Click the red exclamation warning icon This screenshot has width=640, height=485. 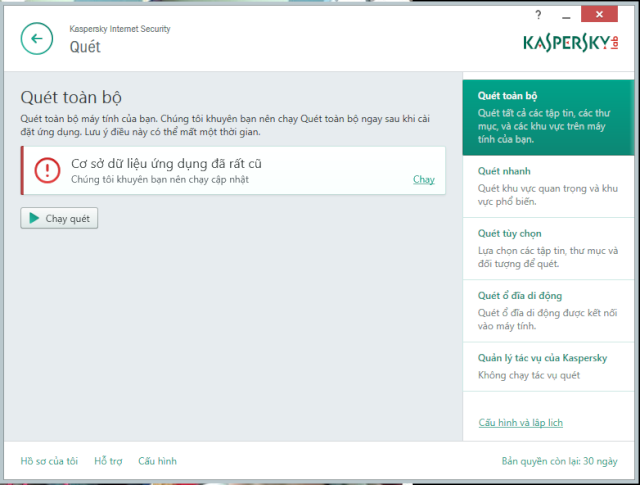click(47, 170)
